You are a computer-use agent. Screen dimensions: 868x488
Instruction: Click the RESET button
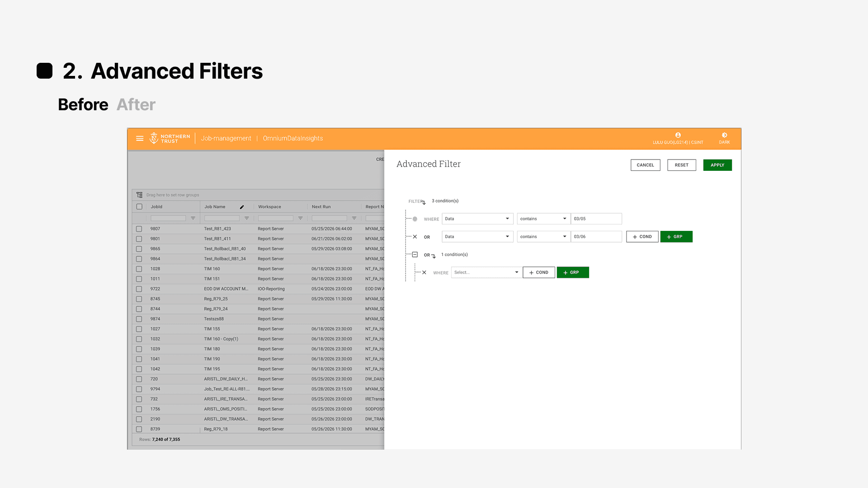tap(682, 165)
